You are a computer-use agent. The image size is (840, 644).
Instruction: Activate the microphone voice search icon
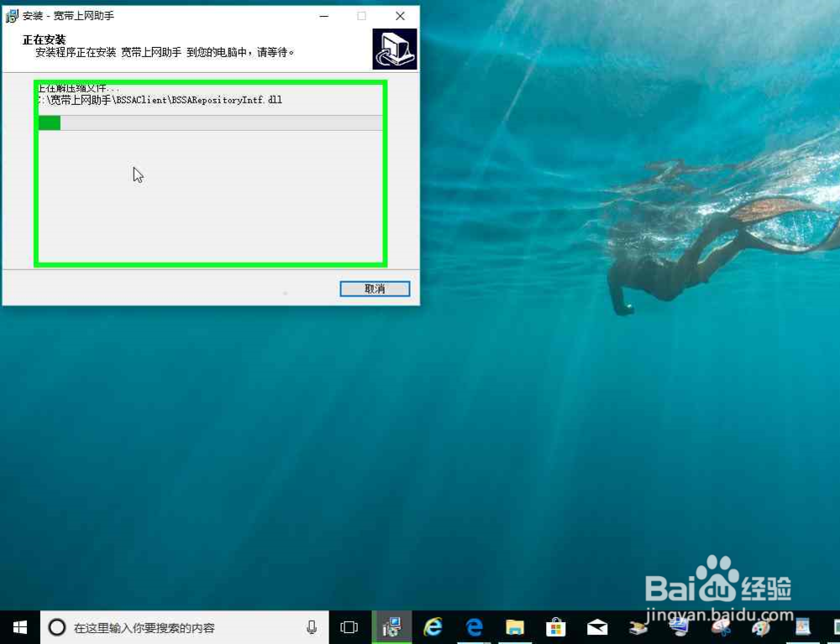click(312, 627)
